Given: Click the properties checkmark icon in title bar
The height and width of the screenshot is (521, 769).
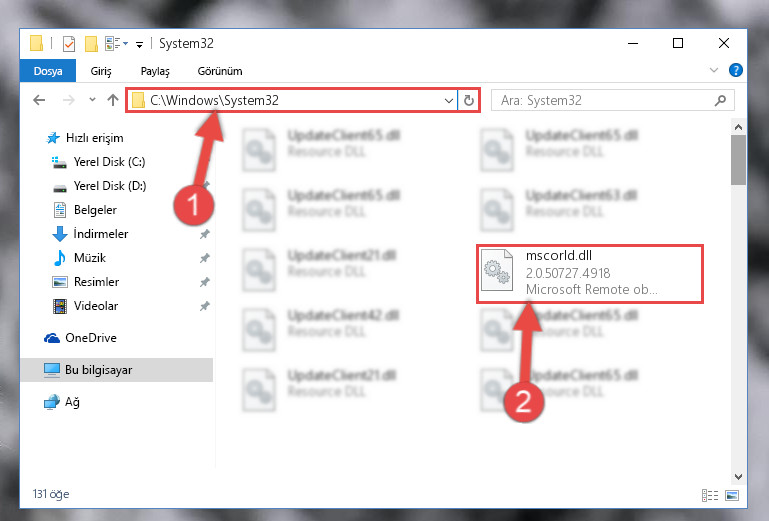Looking at the screenshot, I should pos(69,44).
